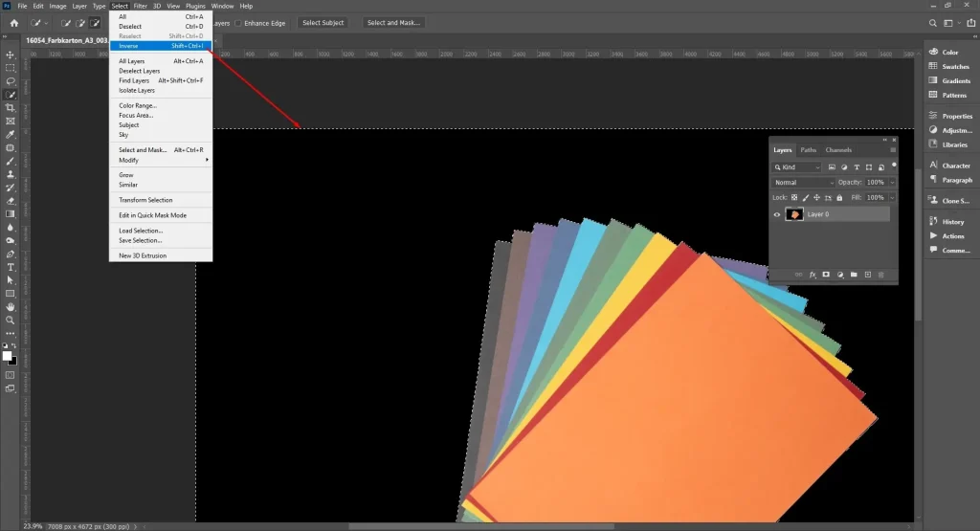
Task: Click the Home icon in options bar
Action: pos(13,23)
